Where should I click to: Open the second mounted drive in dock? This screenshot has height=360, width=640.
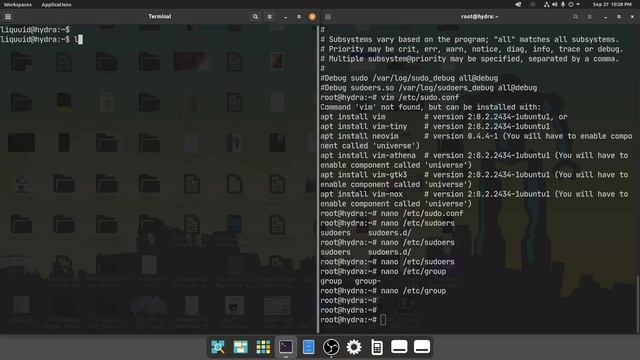[x=422, y=347]
